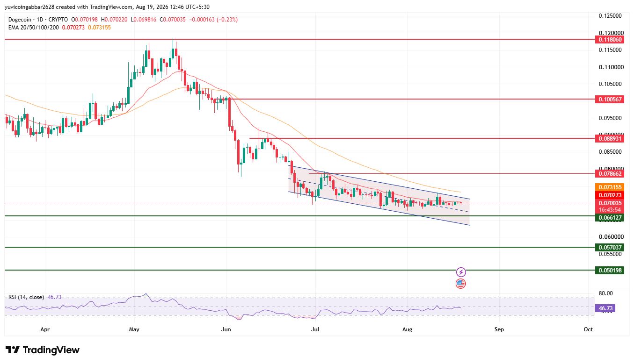Screen dimensions: 634x364
Task: Click the Jun label on the time axis
Action: [226, 329]
